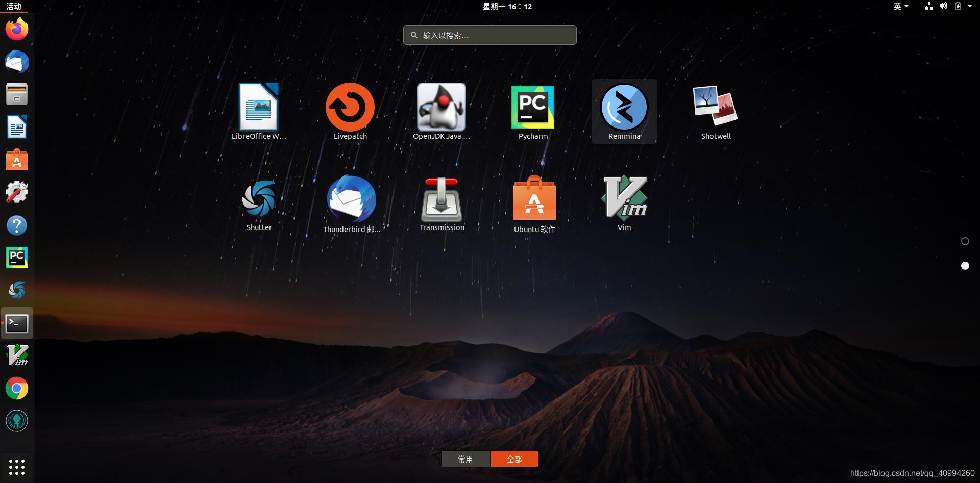The width and height of the screenshot is (980, 483).
Task: Open Vim in the dock
Action: coord(17,355)
